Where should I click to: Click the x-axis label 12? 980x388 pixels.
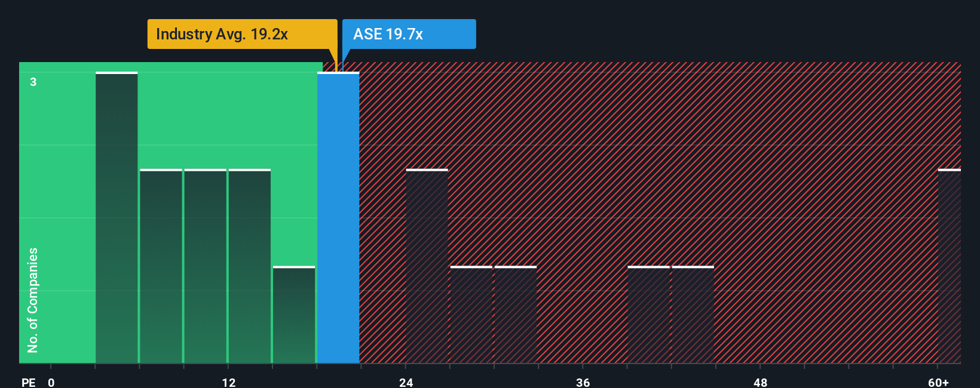[229, 382]
